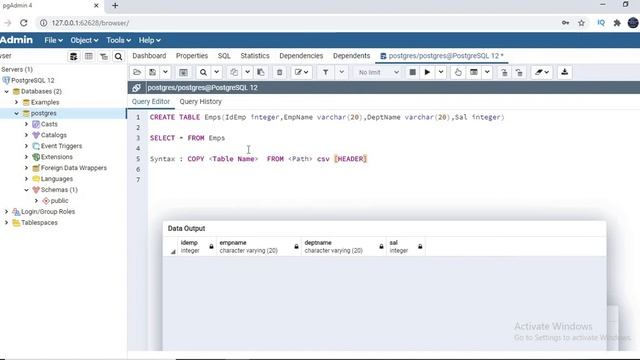The width and height of the screenshot is (640, 360).
Task: Click the Rollback transaction icon
Action: pyautogui.click(x=519, y=72)
